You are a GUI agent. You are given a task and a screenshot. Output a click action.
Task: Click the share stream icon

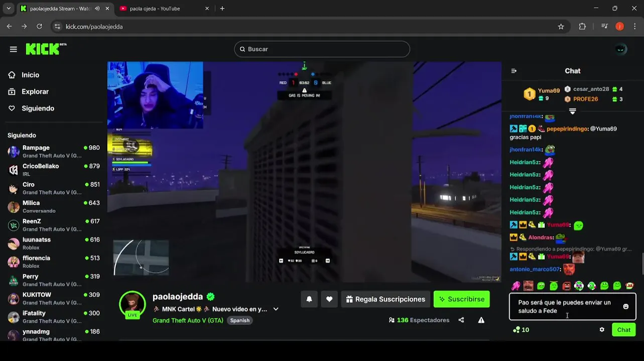pyautogui.click(x=461, y=320)
